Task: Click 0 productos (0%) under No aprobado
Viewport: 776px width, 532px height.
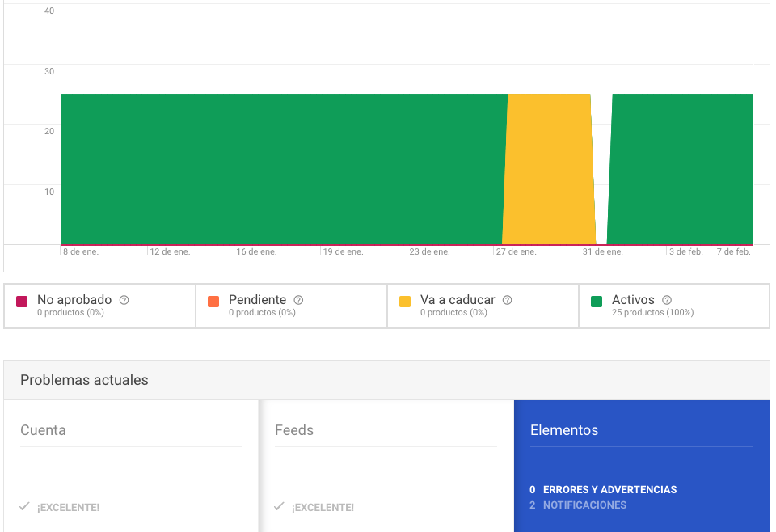Action: click(x=70, y=313)
